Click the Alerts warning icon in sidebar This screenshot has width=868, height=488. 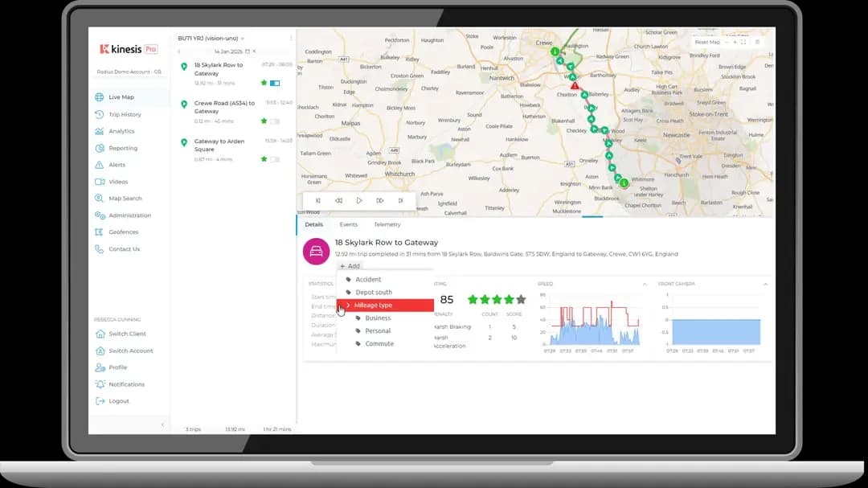[100, 165]
